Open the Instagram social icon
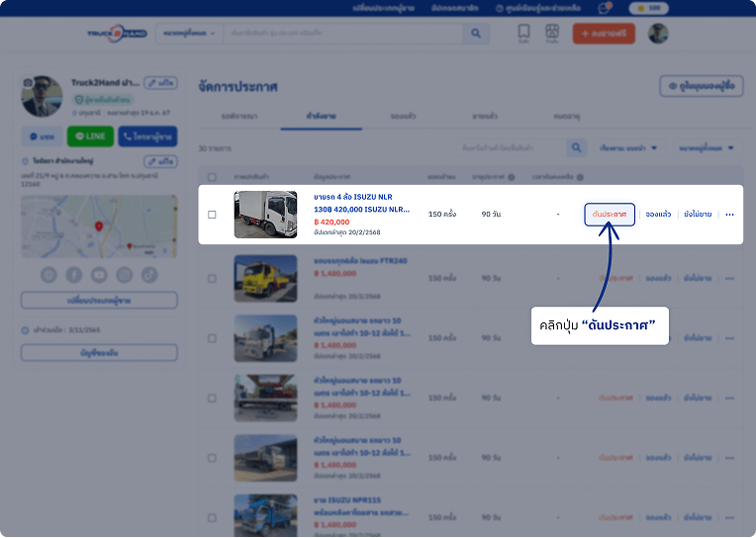The height and width of the screenshot is (538, 756). point(125,275)
